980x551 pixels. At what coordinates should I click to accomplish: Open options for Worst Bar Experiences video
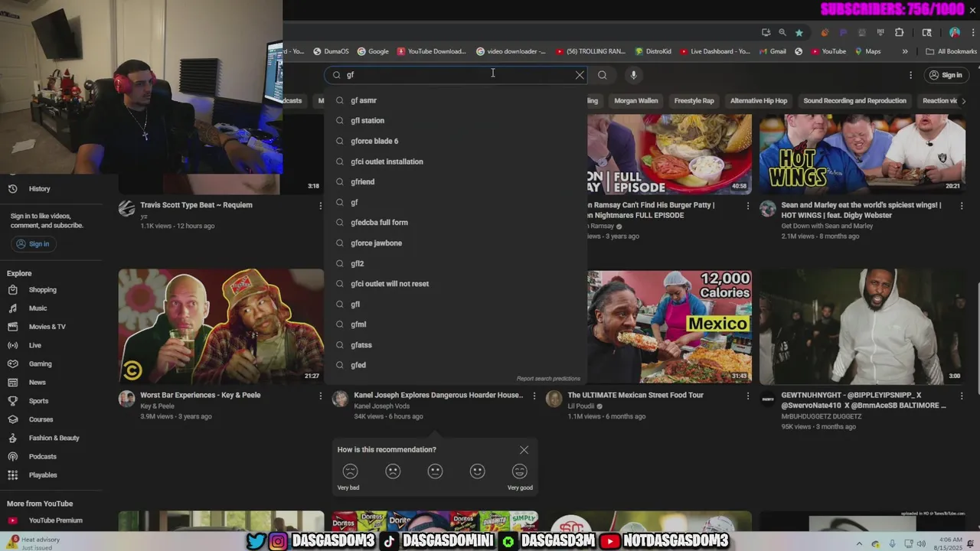tap(320, 396)
